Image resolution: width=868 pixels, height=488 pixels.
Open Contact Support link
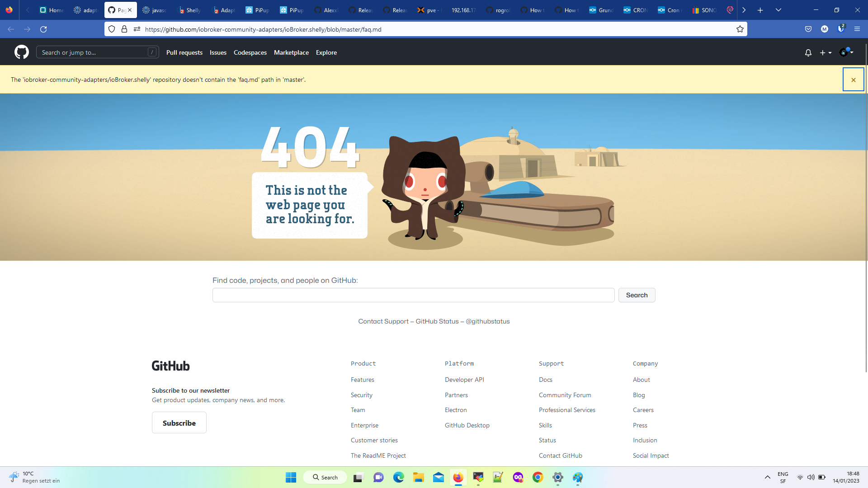383,321
